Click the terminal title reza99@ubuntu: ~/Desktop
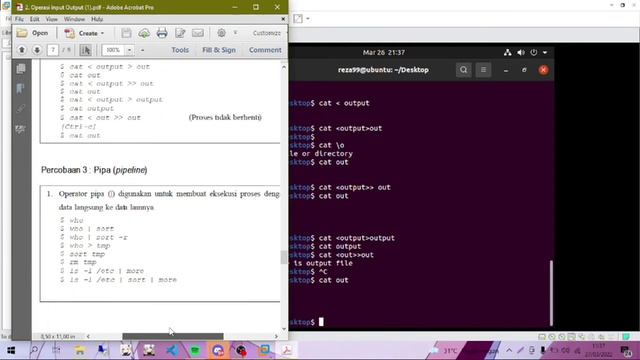640x360 pixels. (x=383, y=70)
